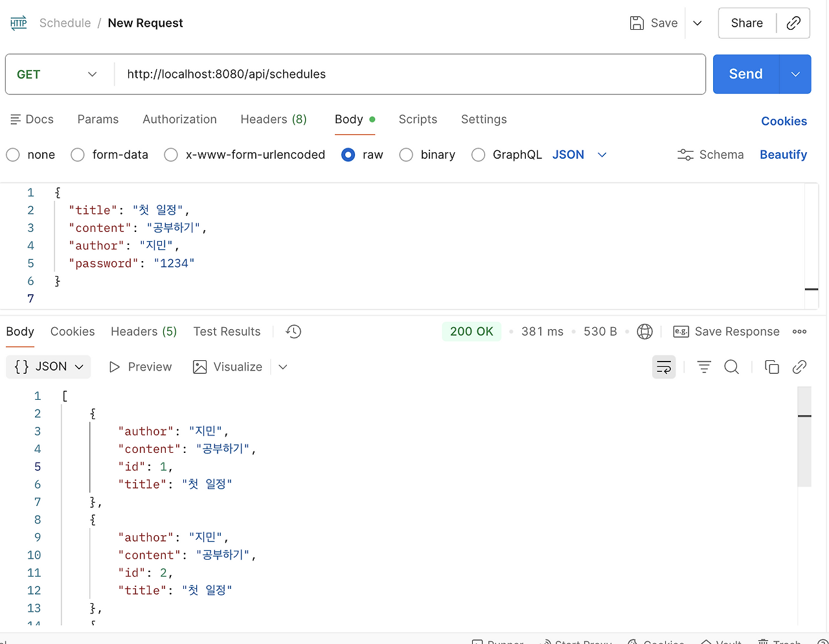Search within the response body
The width and height of the screenshot is (829, 644).
[x=732, y=367]
